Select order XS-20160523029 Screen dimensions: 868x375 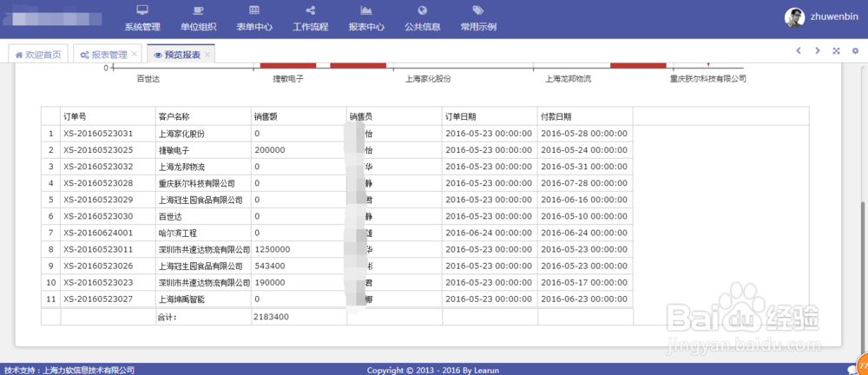click(98, 200)
